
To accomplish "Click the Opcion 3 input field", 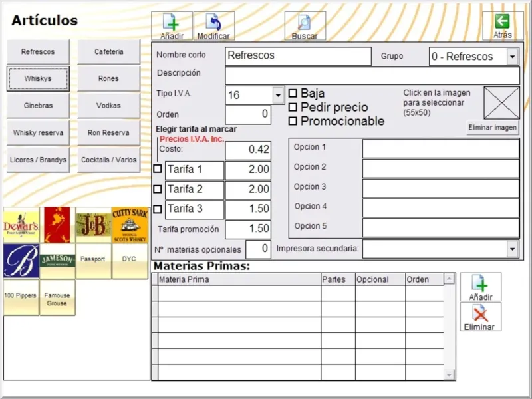I will [441, 188].
